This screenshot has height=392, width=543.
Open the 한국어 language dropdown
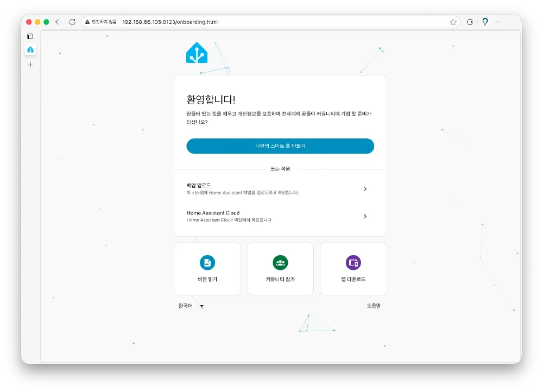(x=191, y=306)
